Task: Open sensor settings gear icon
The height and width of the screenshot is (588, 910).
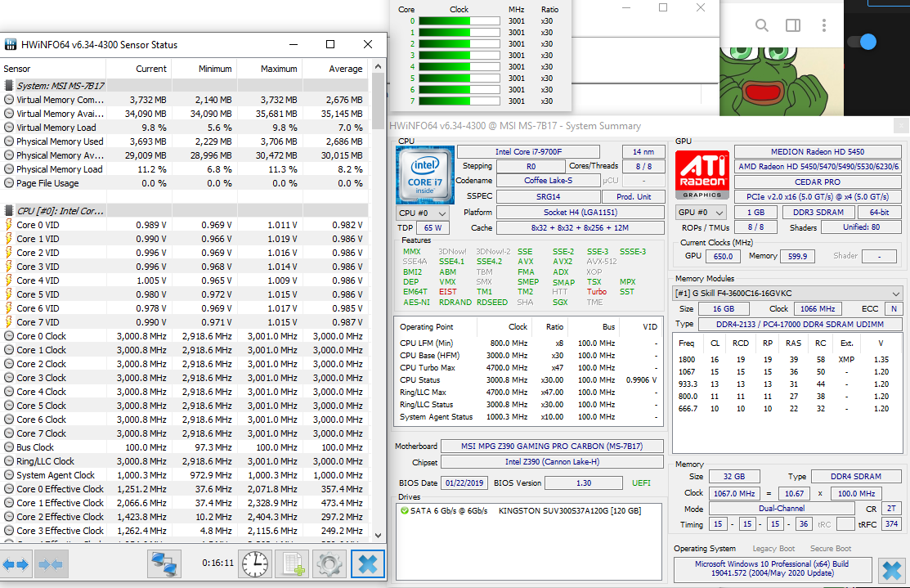Action: pyautogui.click(x=329, y=564)
